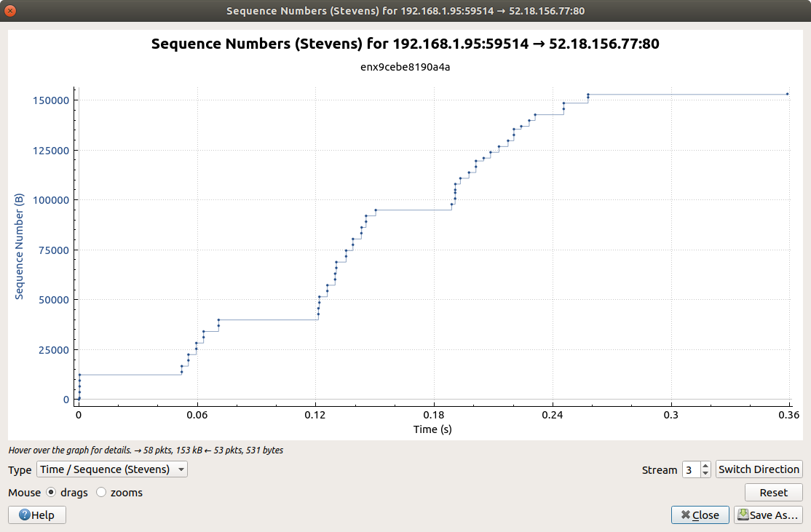Close the window using the red title bar button

(x=10, y=11)
